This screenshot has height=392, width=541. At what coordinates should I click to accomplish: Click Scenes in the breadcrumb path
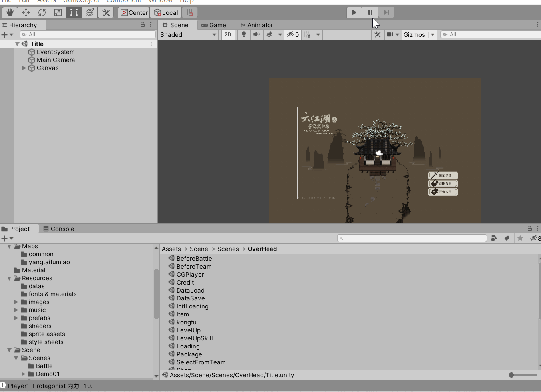pyautogui.click(x=228, y=249)
